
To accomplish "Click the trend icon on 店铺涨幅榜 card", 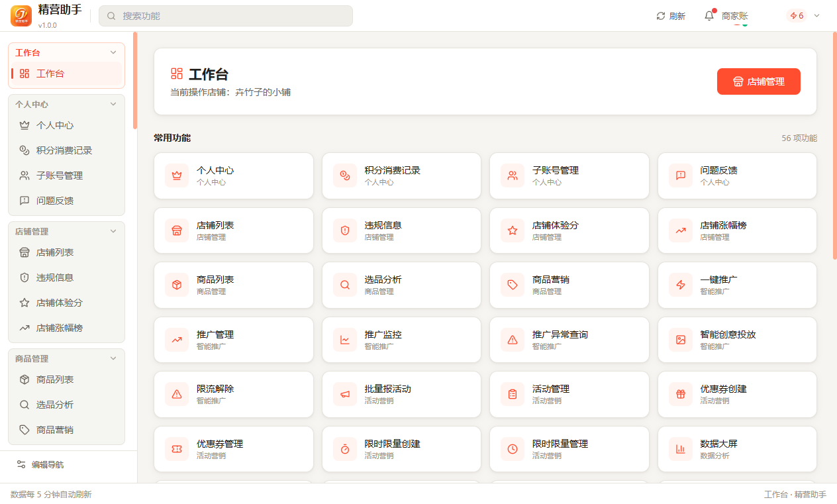I will (x=681, y=230).
